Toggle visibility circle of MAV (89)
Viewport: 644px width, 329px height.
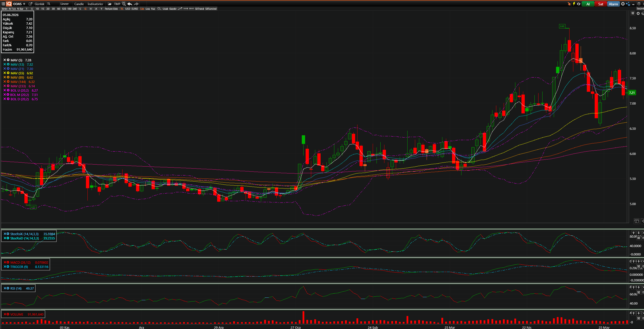click(x=8, y=77)
